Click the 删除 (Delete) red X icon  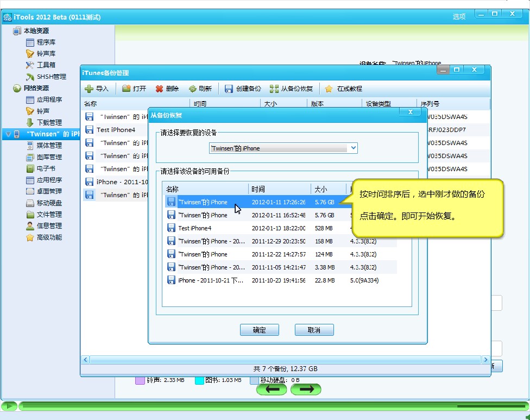click(x=159, y=89)
